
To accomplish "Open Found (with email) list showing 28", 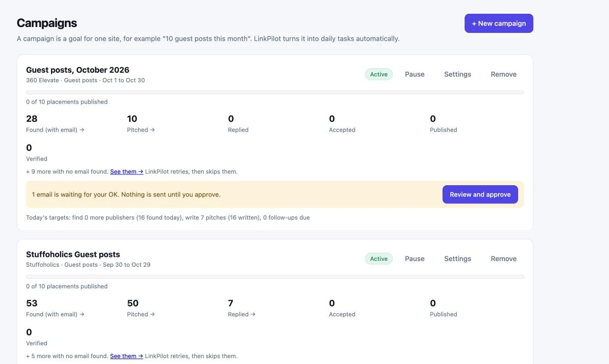I will point(55,124).
